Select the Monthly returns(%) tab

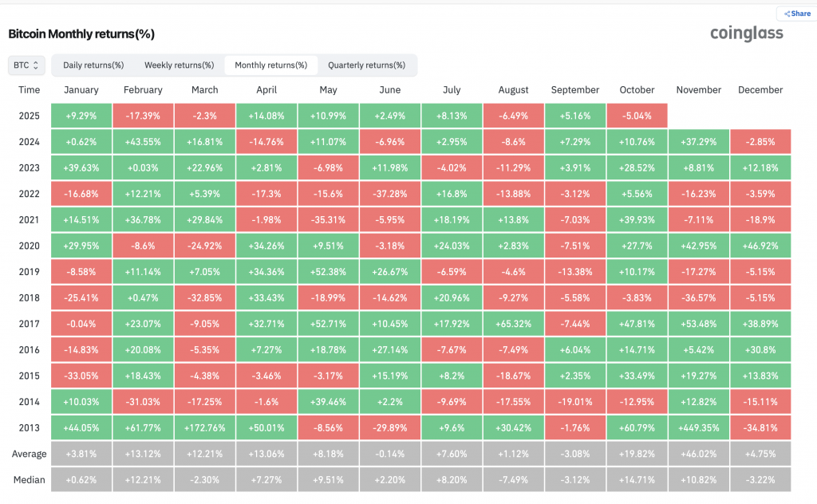coord(270,65)
